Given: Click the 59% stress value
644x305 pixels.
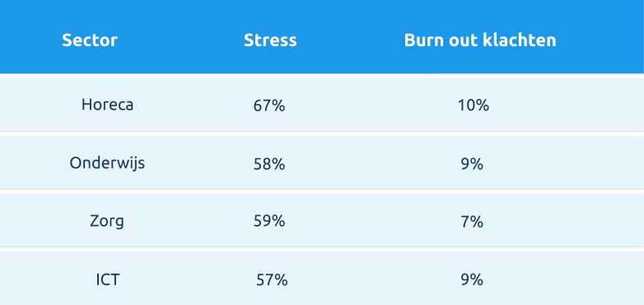Looking at the screenshot, I should tap(269, 222).
